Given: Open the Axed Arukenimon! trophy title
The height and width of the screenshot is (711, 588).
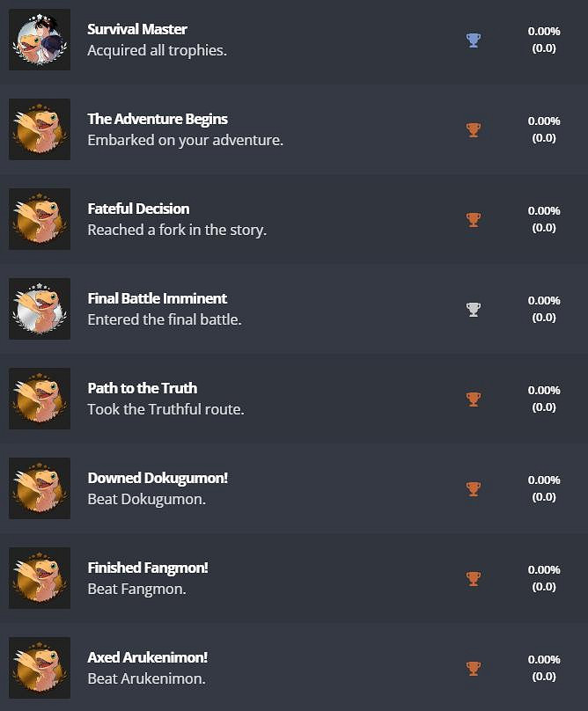Looking at the screenshot, I should [148, 657].
